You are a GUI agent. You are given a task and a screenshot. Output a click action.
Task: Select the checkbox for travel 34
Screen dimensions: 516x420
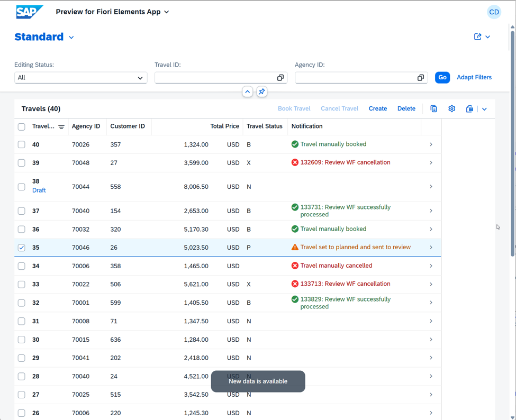21,266
